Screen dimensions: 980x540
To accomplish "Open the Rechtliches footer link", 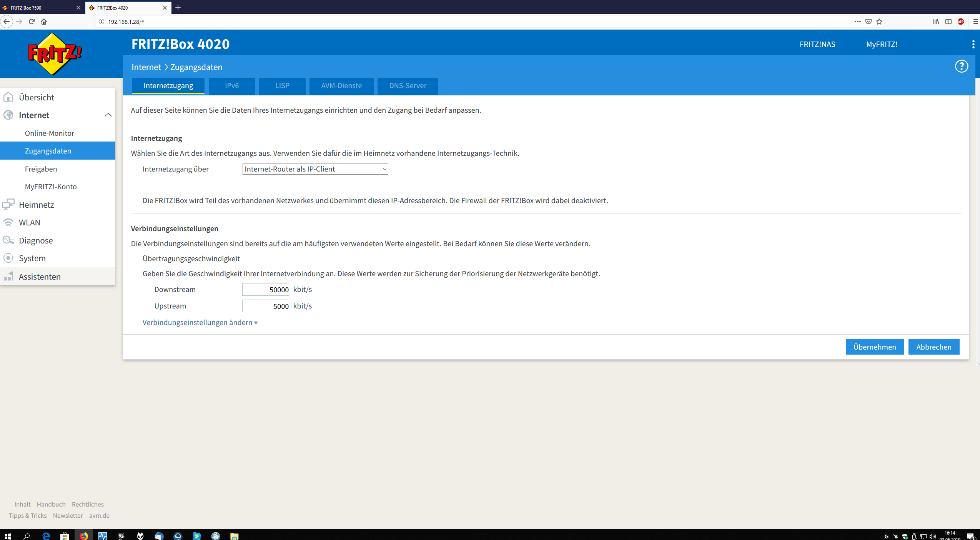I will point(88,504).
